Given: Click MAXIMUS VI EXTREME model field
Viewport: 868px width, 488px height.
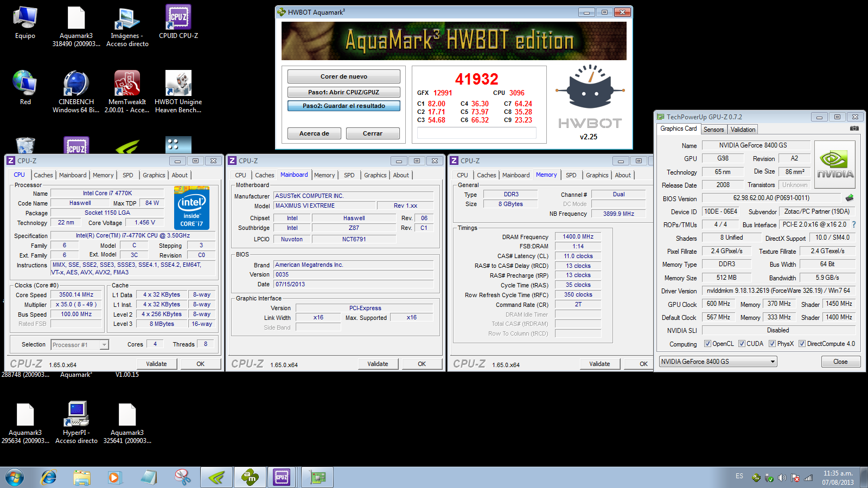Looking at the screenshot, I should click(324, 206).
